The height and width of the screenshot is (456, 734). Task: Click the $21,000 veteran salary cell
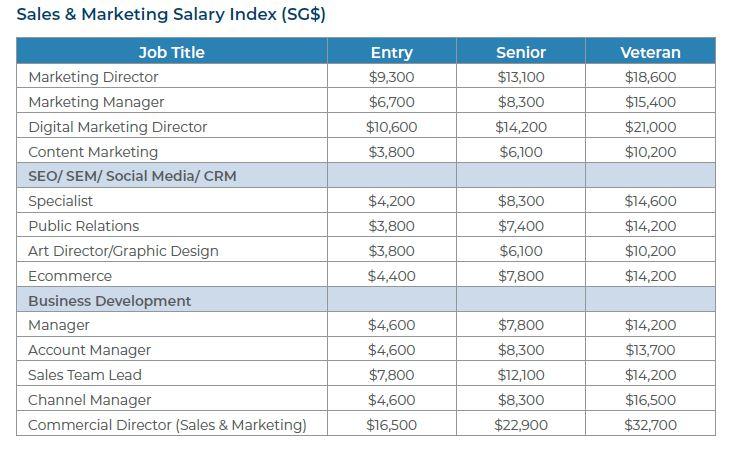point(650,127)
